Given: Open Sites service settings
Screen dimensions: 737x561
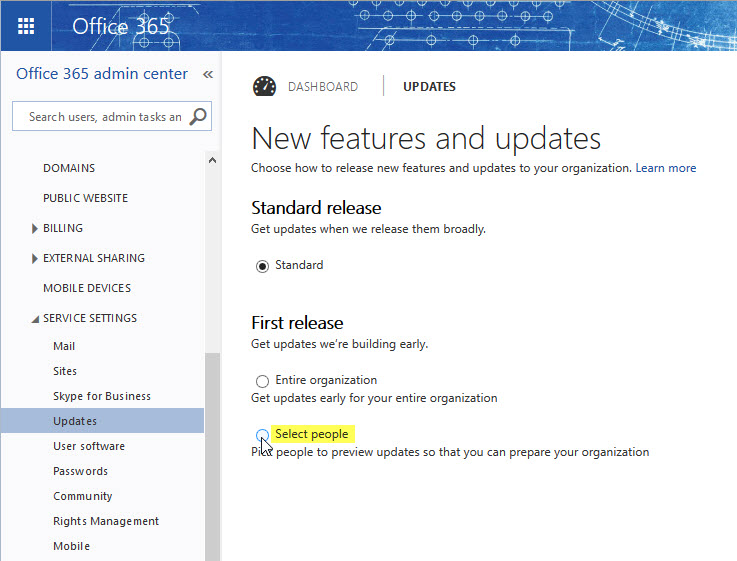Looking at the screenshot, I should pos(65,371).
